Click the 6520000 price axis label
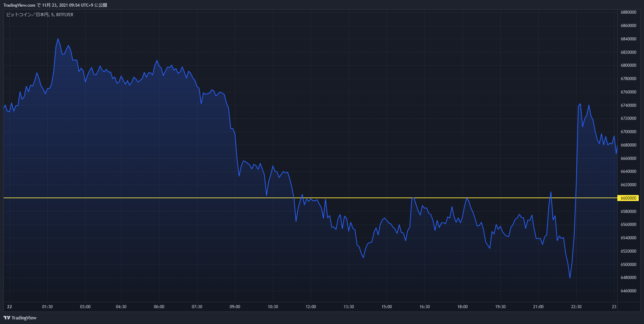644x324 pixels. [x=628, y=251]
